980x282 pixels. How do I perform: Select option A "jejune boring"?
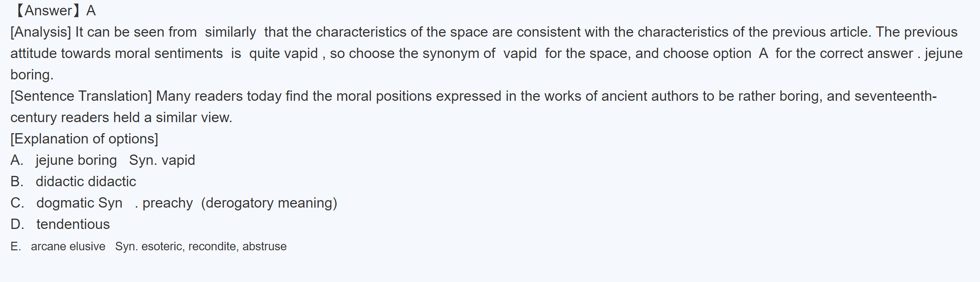(76, 160)
